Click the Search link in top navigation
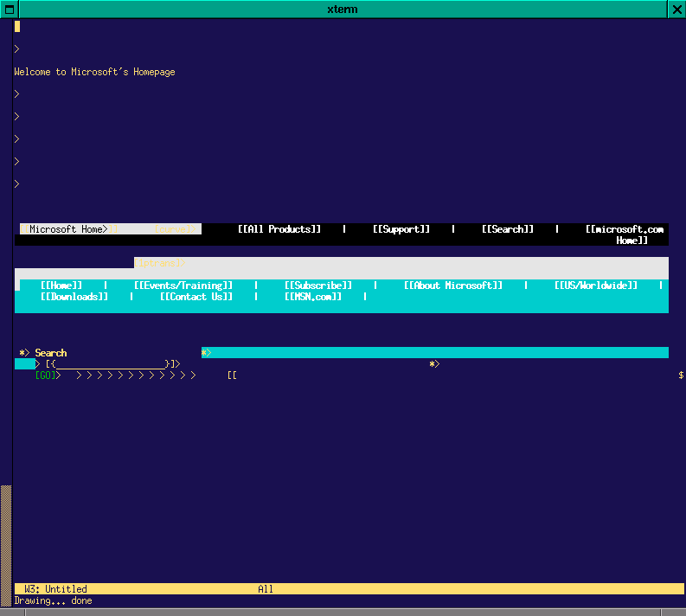The width and height of the screenshot is (686, 616). click(x=507, y=229)
